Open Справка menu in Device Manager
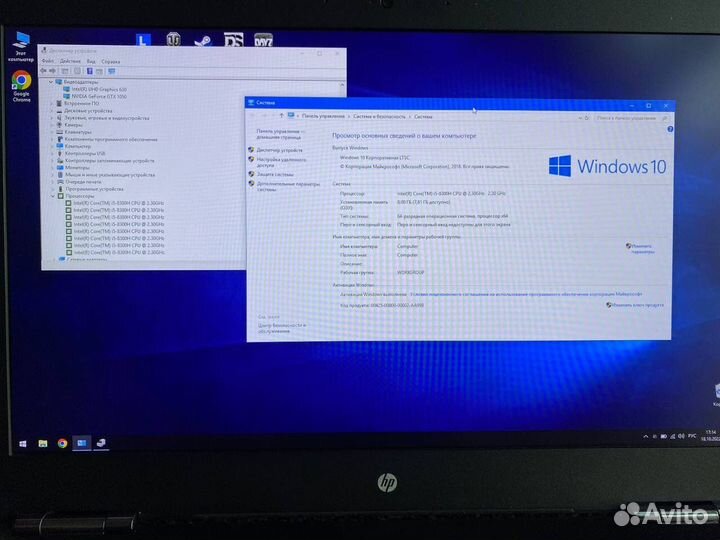Viewport: 720px width, 540px height. tap(111, 61)
